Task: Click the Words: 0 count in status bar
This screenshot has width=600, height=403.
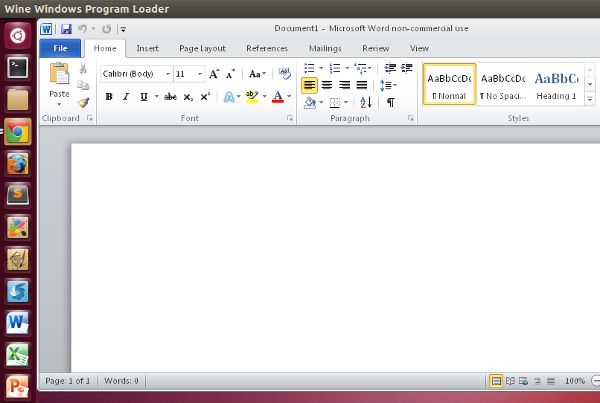Action: pyautogui.click(x=121, y=381)
